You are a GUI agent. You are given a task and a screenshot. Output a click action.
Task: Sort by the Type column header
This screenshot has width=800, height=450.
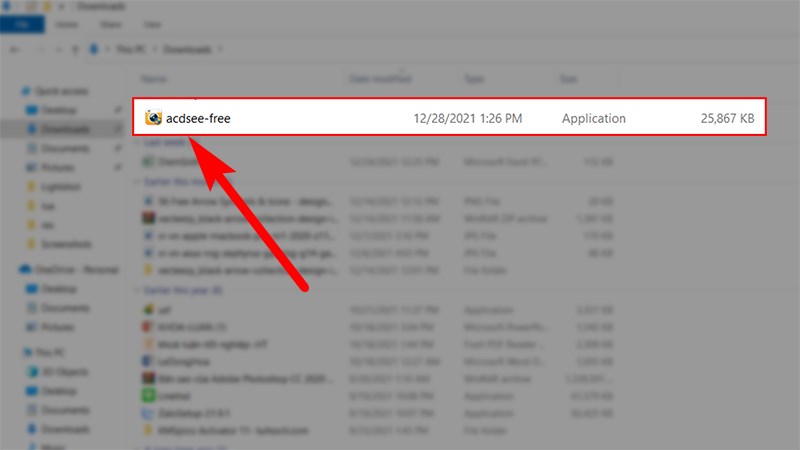(x=474, y=79)
